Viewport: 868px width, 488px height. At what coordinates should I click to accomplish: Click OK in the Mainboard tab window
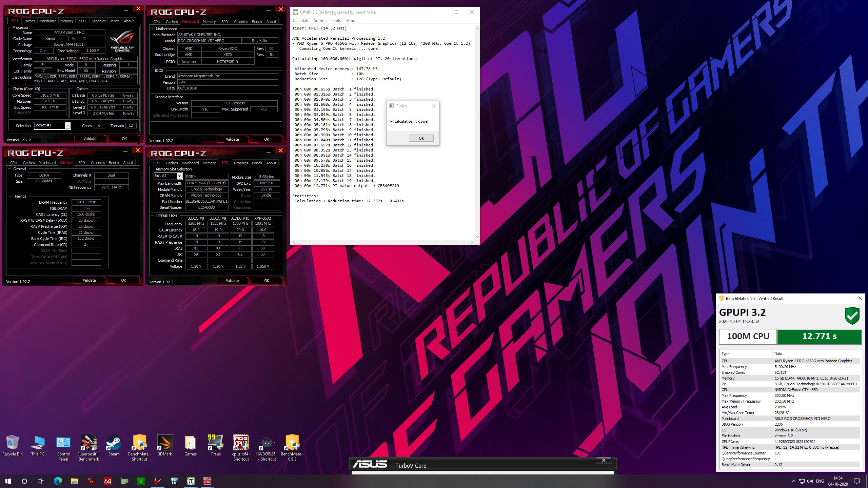tap(267, 139)
